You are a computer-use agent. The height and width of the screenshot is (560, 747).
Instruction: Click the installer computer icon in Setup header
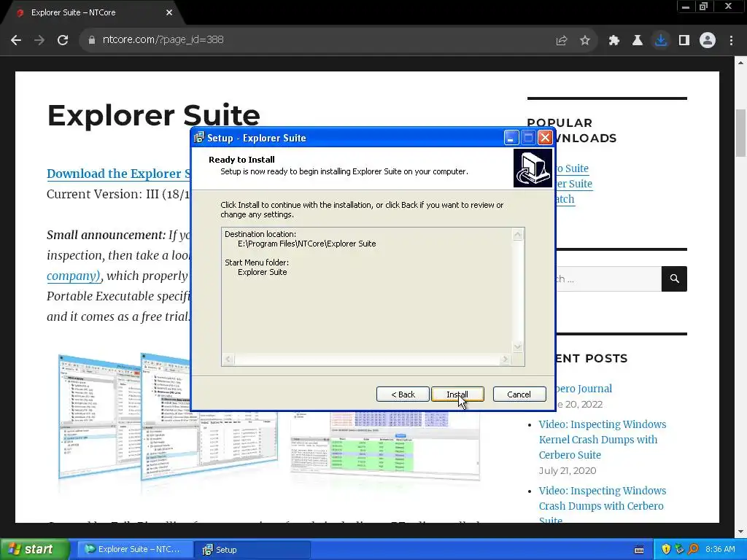pyautogui.click(x=533, y=168)
